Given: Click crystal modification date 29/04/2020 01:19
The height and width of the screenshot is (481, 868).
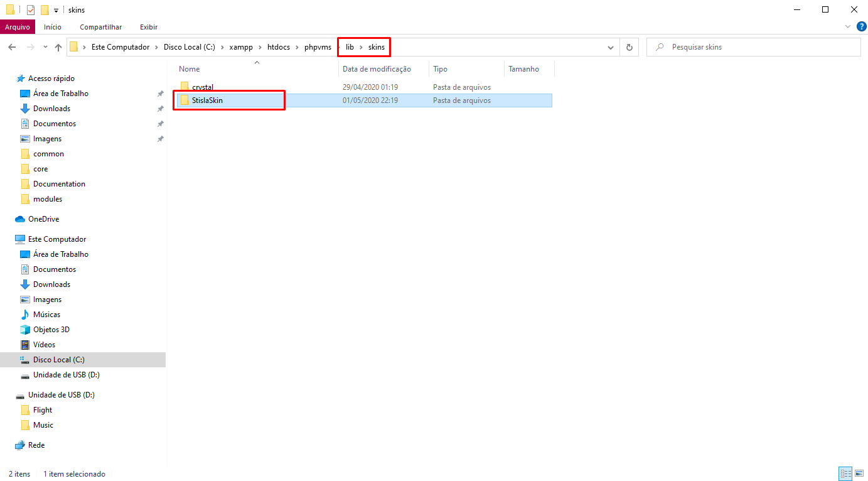Looking at the screenshot, I should 370,87.
